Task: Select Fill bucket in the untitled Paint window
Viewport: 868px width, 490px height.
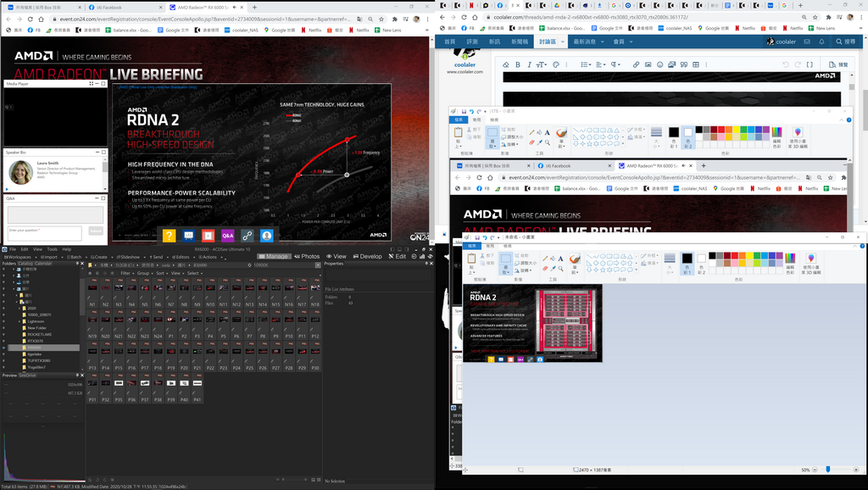Action: point(553,259)
